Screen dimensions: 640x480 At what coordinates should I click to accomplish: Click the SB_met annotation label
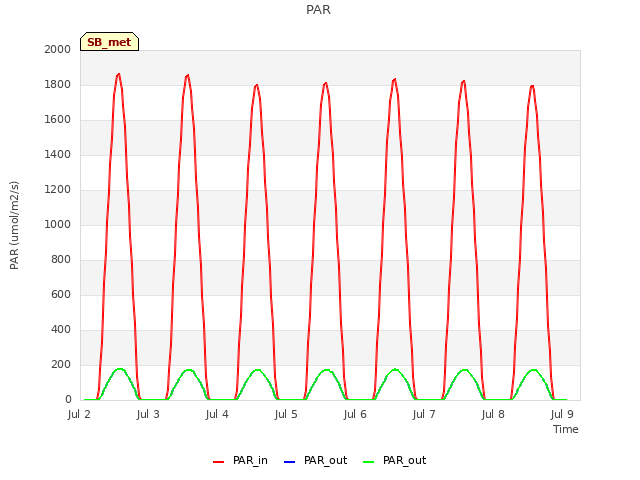pyautogui.click(x=109, y=42)
